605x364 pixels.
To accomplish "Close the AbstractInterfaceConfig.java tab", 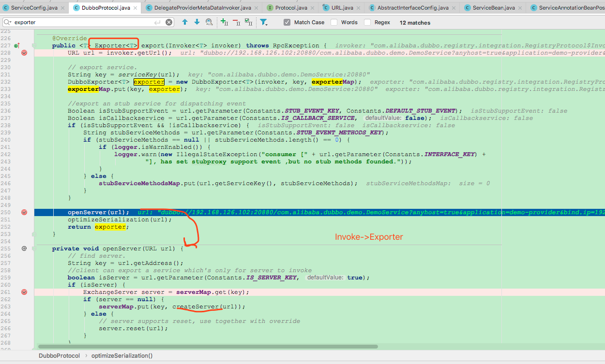I will (x=454, y=8).
